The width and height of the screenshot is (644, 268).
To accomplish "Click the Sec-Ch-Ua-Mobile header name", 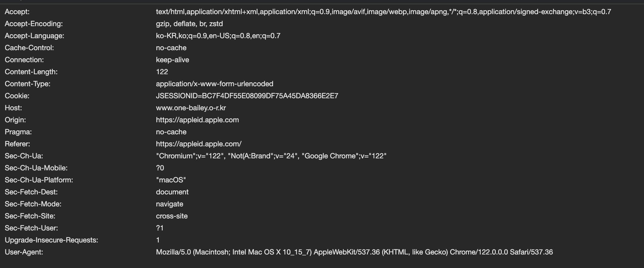I will 36,168.
